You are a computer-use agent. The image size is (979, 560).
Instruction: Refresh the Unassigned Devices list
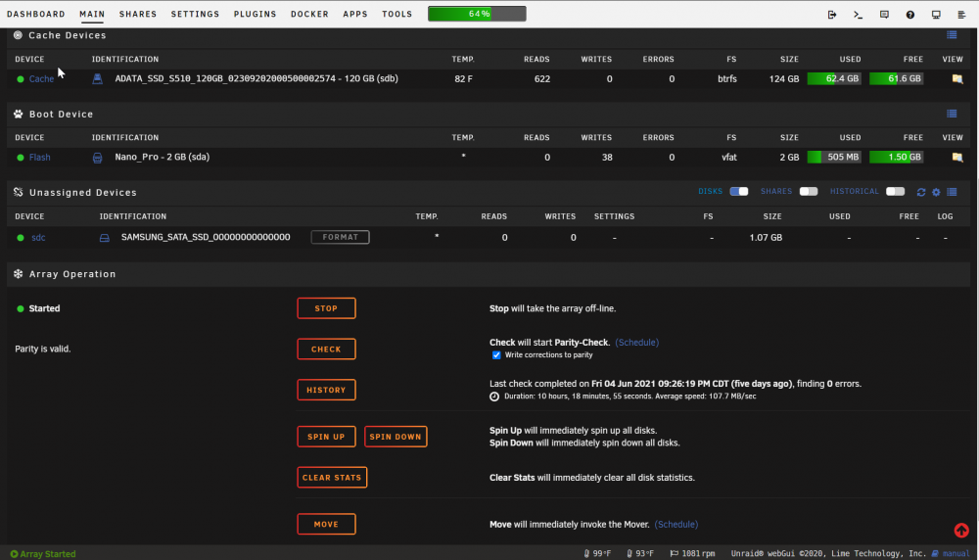pyautogui.click(x=921, y=192)
